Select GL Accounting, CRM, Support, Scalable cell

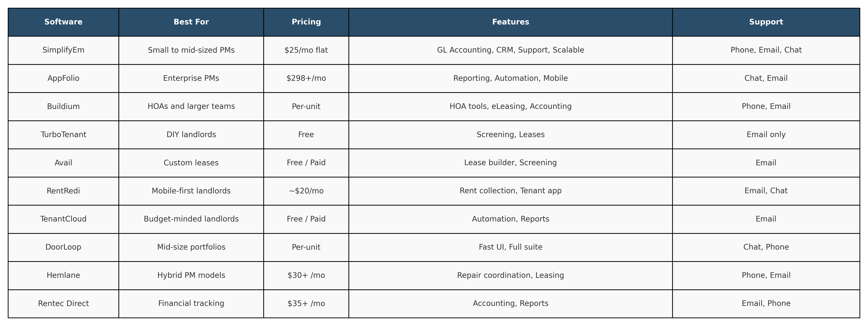(510, 50)
